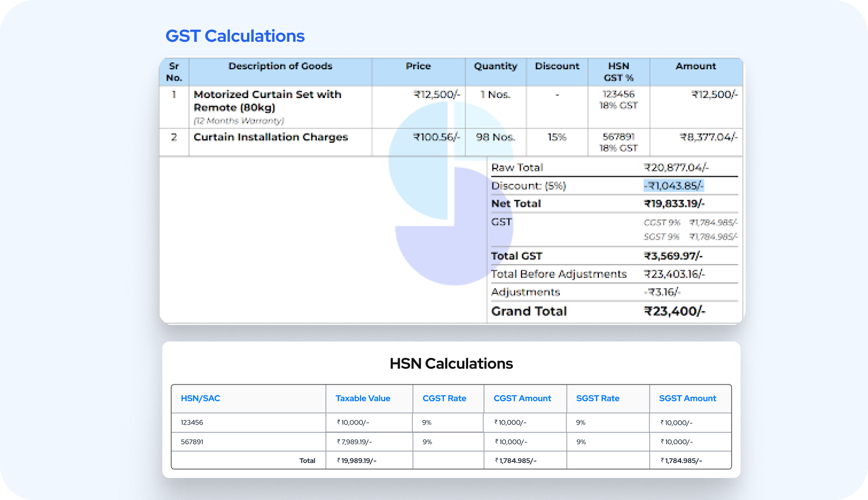Select the Taxable Value column header
Viewport: 868px width, 500px height.
[363, 398]
